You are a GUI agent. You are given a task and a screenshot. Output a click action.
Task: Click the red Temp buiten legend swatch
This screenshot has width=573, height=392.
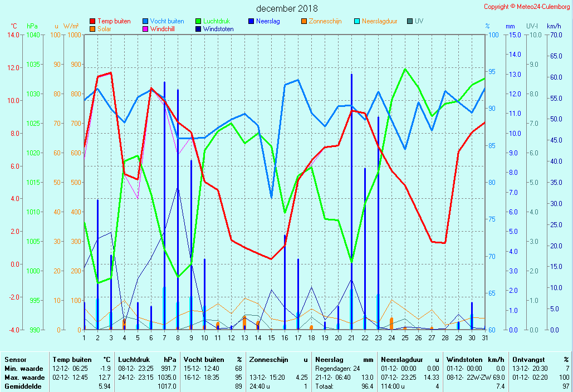click(92, 22)
